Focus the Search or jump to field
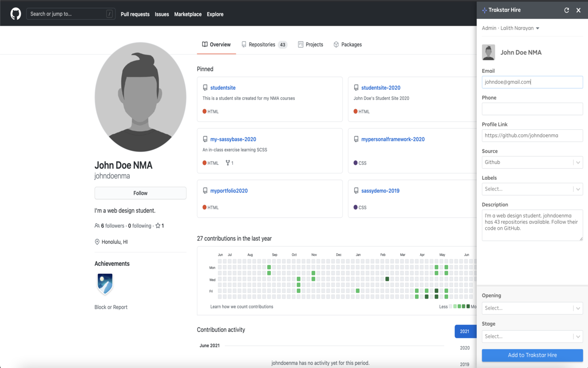Image resolution: width=588 pixels, height=368 pixels. 70,14
